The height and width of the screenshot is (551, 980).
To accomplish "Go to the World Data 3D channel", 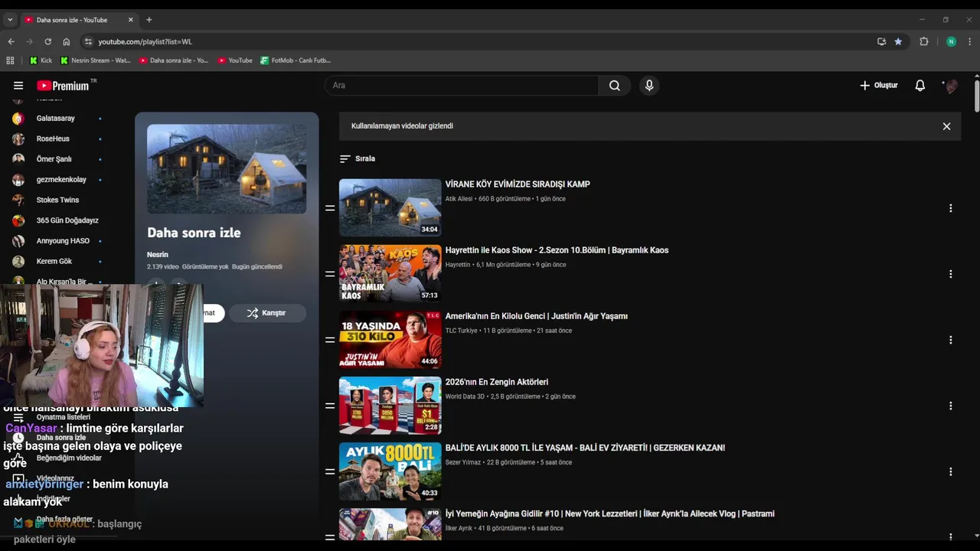I will pyautogui.click(x=465, y=396).
